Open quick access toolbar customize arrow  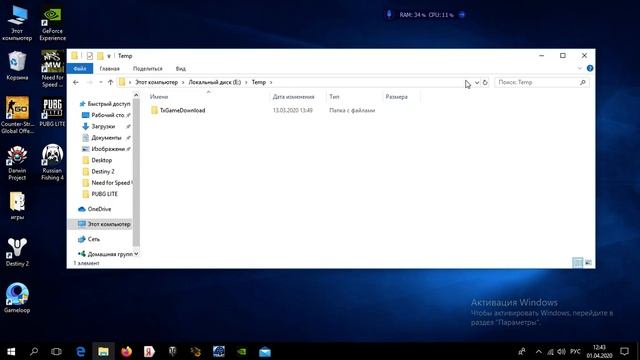point(109,56)
